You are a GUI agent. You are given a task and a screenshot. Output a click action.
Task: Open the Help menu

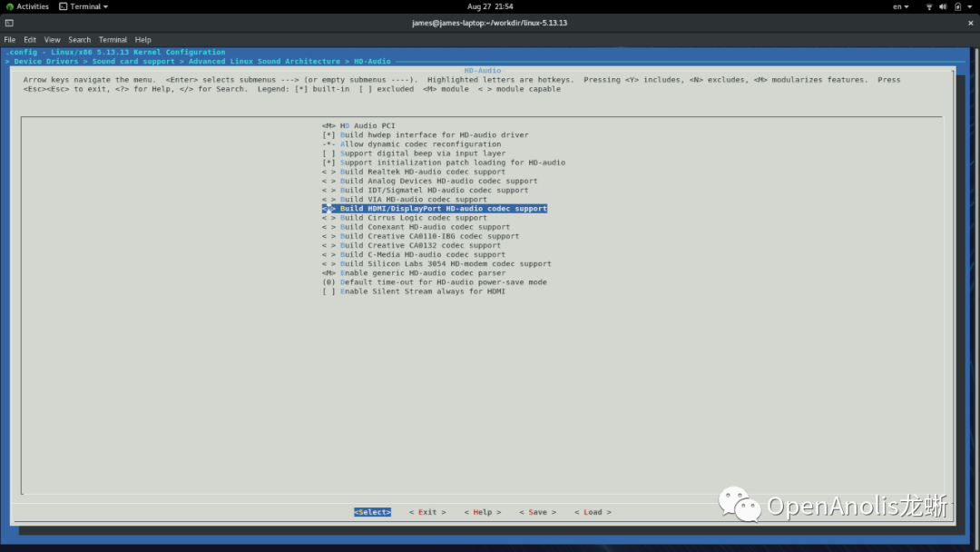(x=143, y=39)
